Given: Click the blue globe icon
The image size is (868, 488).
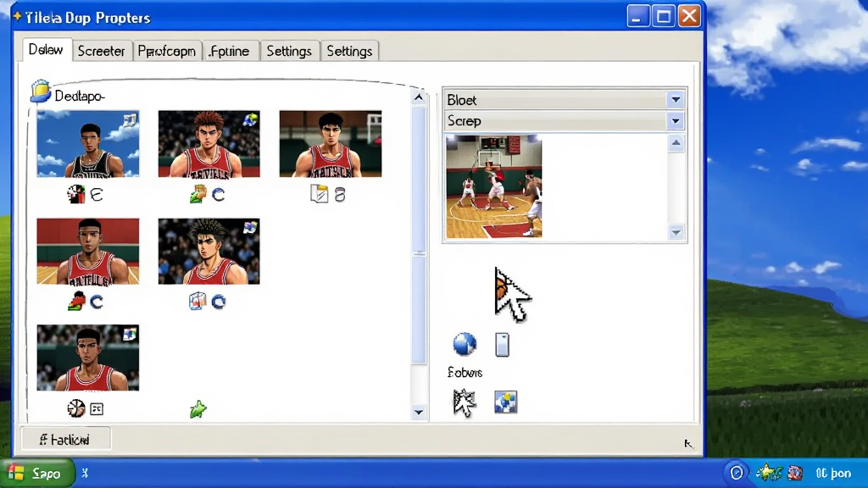Looking at the screenshot, I should [465, 344].
